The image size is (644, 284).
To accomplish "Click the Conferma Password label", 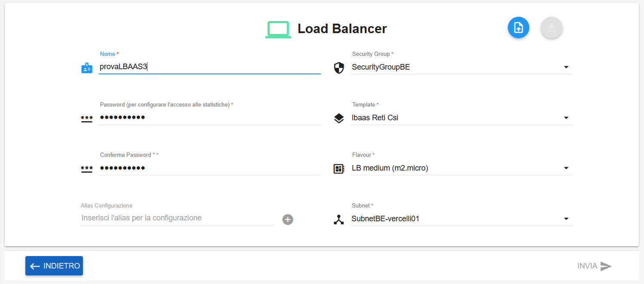I will click(129, 155).
